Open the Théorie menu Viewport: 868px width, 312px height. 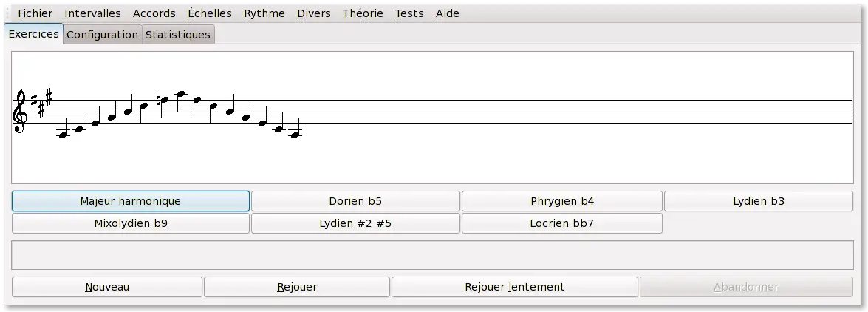click(363, 13)
